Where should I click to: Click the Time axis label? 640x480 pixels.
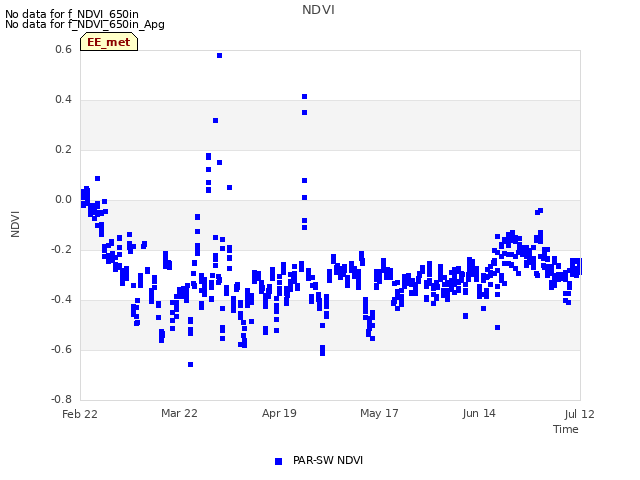pos(566,429)
